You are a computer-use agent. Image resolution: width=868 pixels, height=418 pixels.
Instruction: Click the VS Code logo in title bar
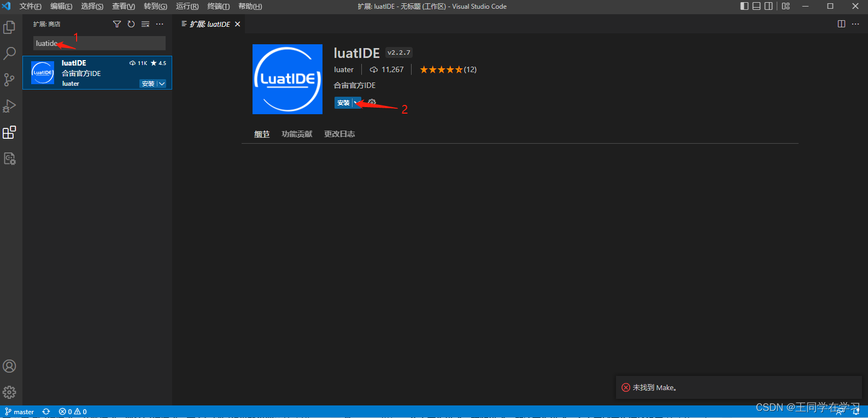(7, 6)
